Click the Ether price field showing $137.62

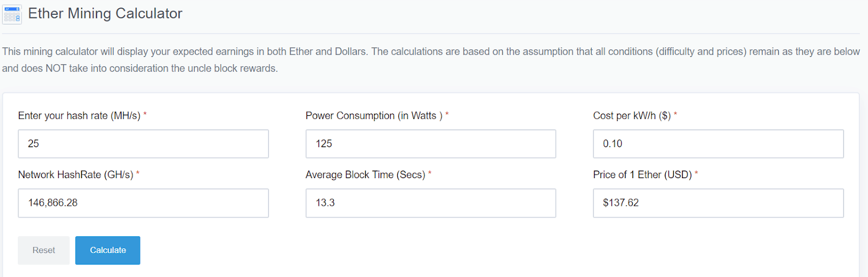tap(718, 203)
